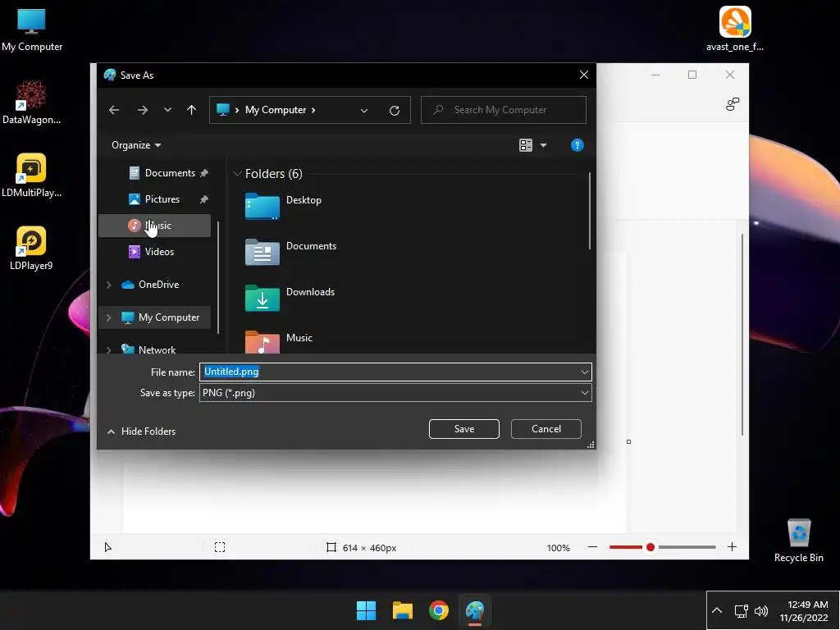840x630 pixels.
Task: Expand the My Computer tree node
Action: (109, 317)
